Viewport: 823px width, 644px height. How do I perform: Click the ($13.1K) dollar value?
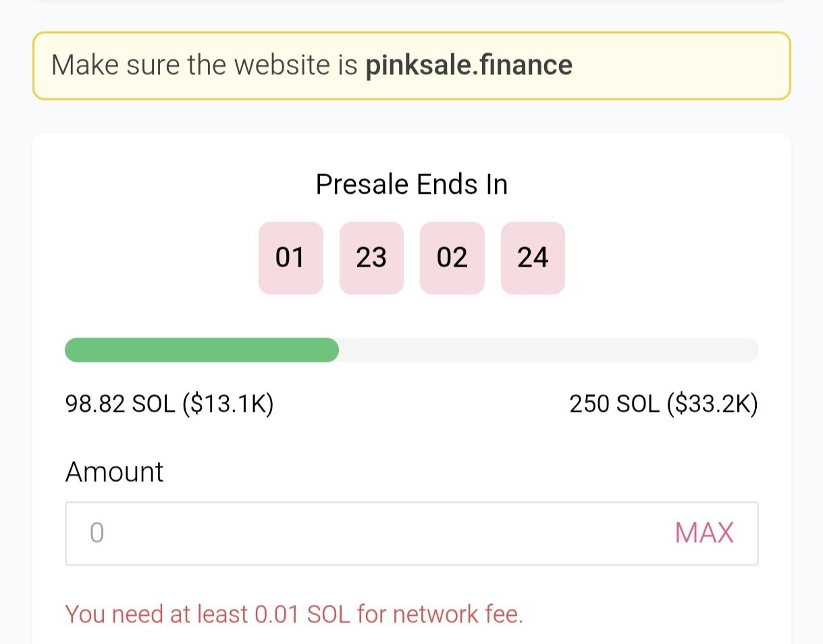point(228,404)
